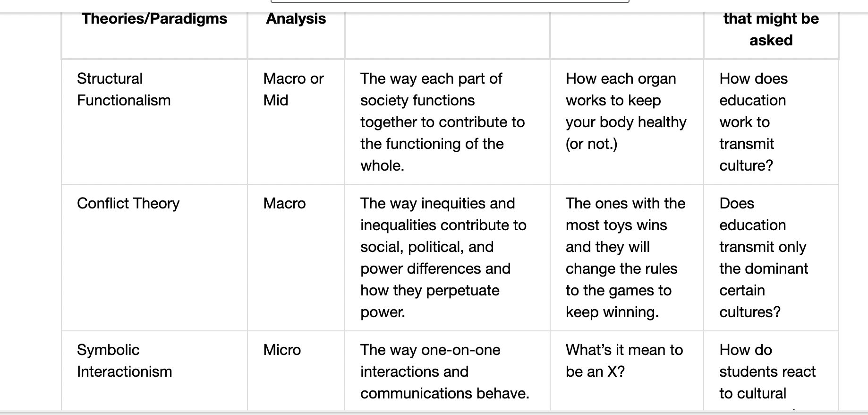Select 'How do students react' question cell
868x415 pixels.
pos(771,371)
